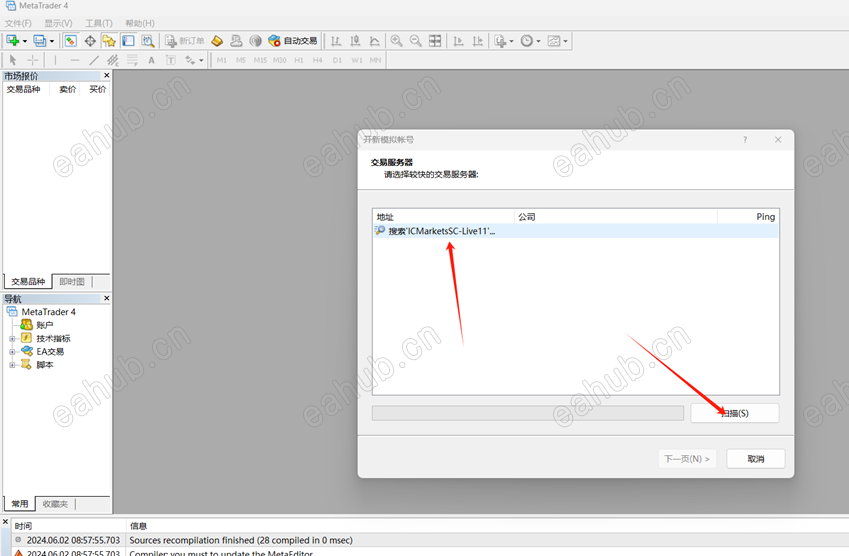The height and width of the screenshot is (556, 849).
Task: Click the indicators list icon
Action: click(500, 41)
